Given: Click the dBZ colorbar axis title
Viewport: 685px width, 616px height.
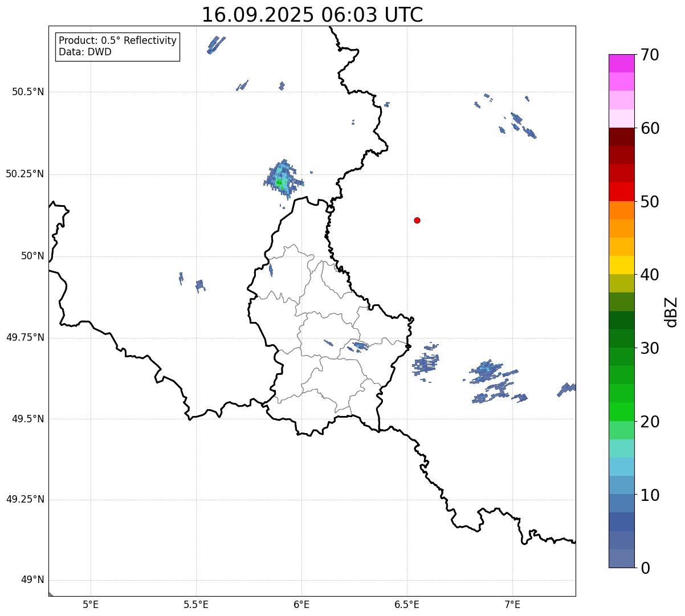Looking at the screenshot, I should point(671,312).
